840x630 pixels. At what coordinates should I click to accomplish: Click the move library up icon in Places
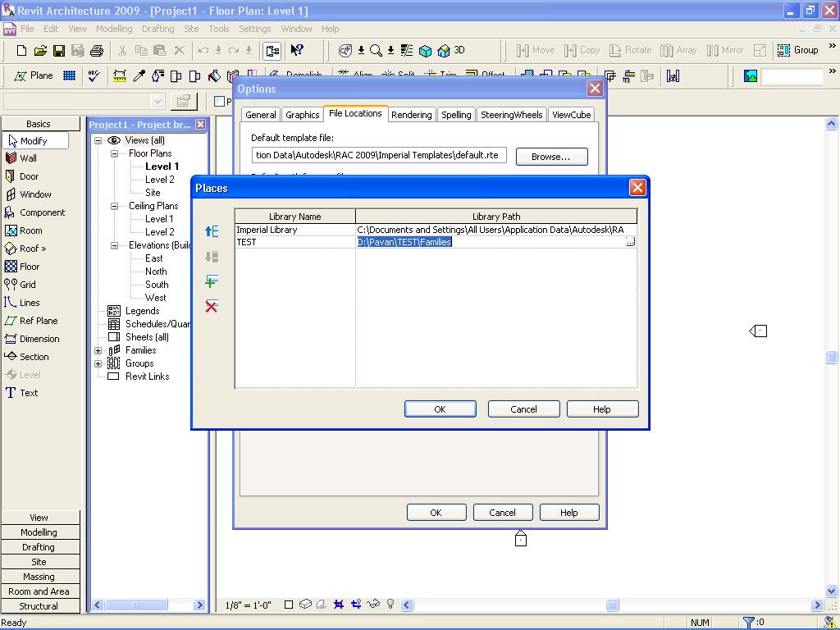pos(212,232)
